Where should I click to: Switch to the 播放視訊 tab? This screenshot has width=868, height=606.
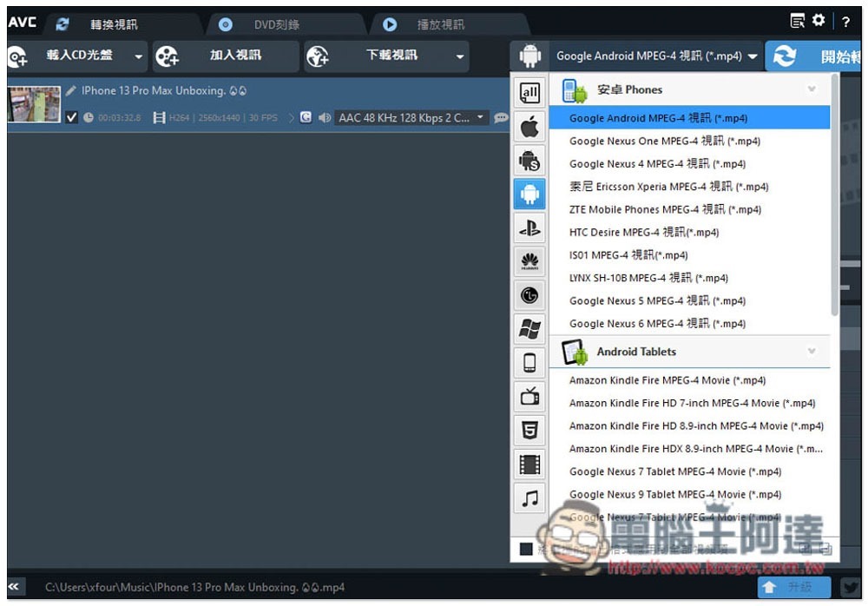(x=440, y=24)
